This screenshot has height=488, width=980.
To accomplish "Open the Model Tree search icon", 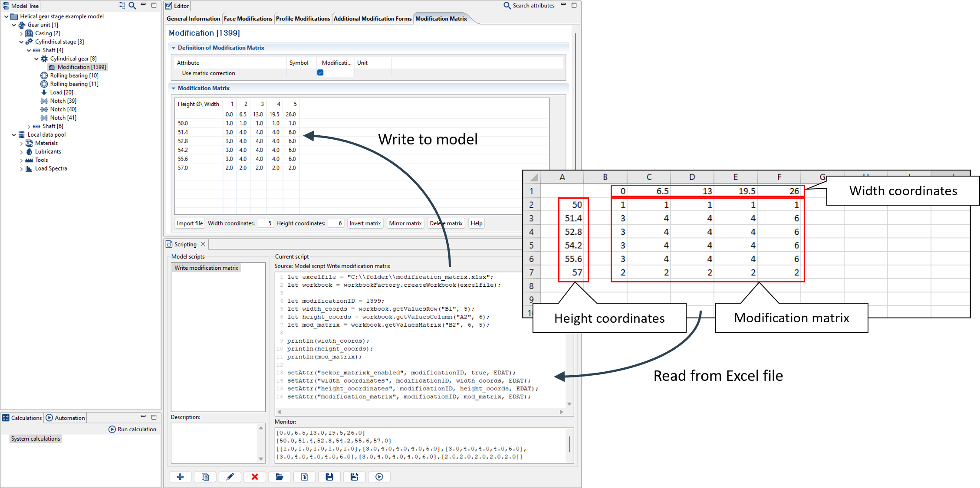I will pyautogui.click(x=132, y=6).
